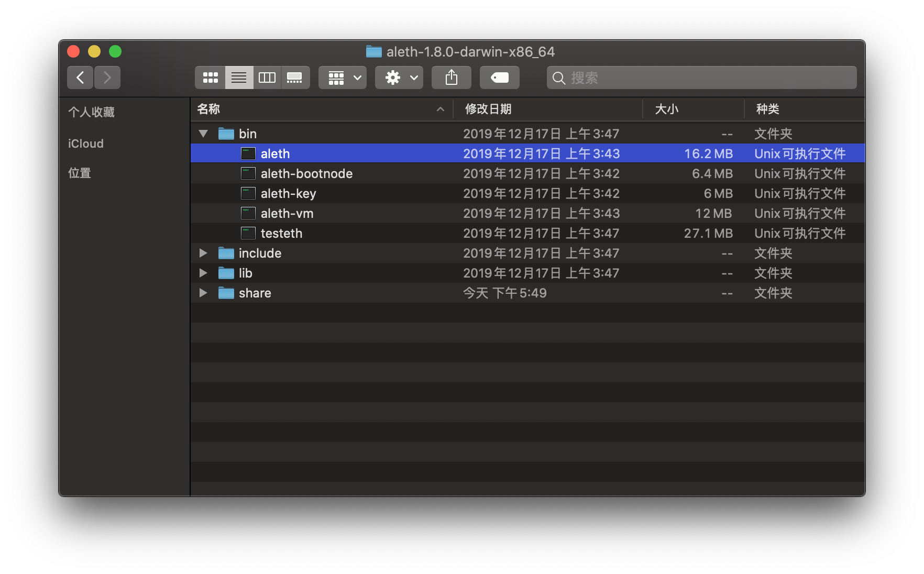The height and width of the screenshot is (574, 924).
Task: Zoom the window with green button
Action: tap(115, 51)
